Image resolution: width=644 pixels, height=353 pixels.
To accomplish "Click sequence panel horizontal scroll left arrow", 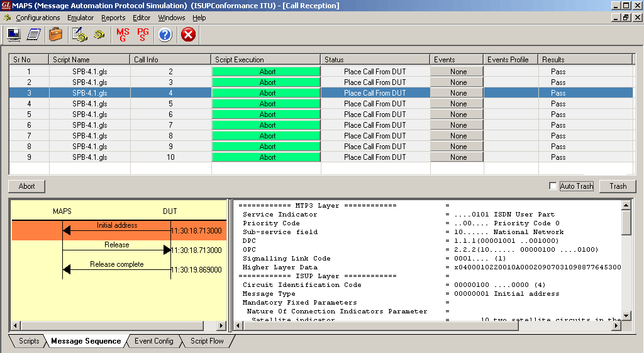I will [x=15, y=326].
